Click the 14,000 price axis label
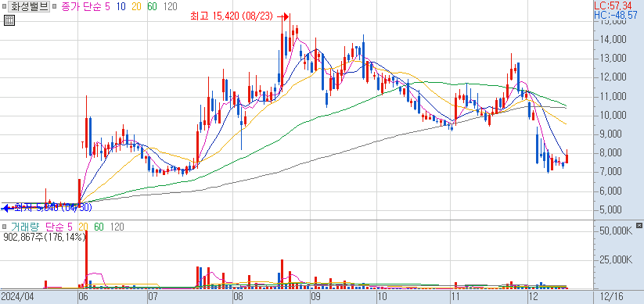 [x=613, y=40]
